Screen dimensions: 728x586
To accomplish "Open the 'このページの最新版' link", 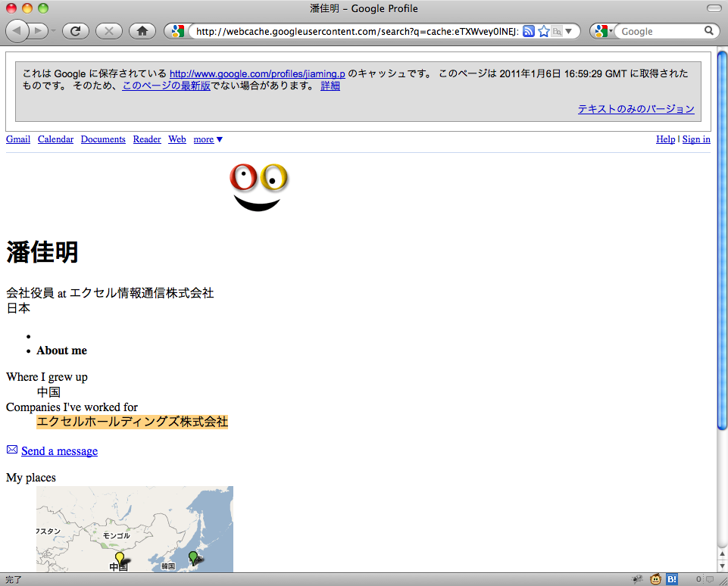I will (x=166, y=86).
